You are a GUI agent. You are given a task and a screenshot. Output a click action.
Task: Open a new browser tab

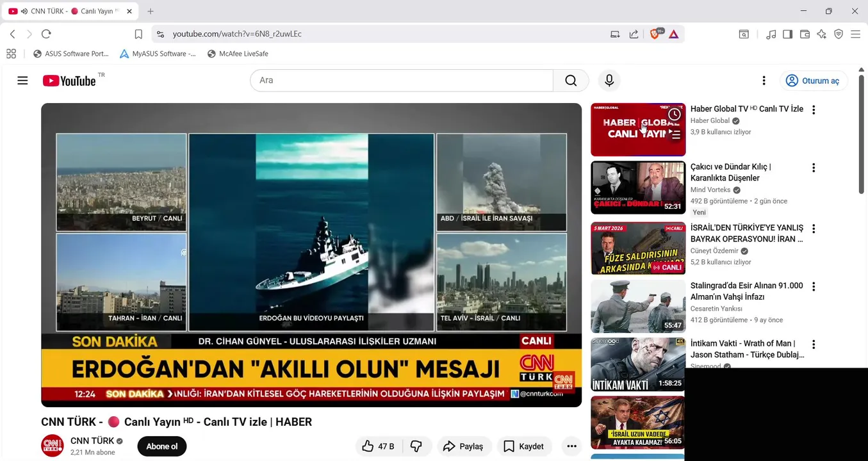click(151, 12)
